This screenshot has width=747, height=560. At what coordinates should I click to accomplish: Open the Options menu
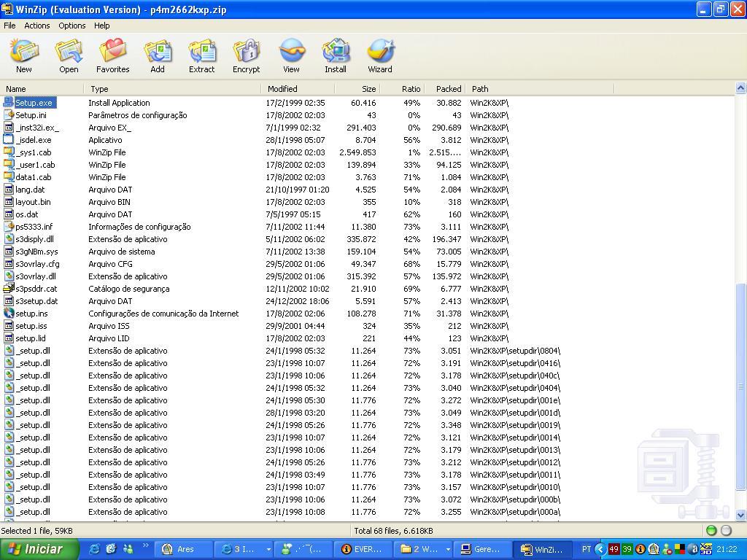[x=72, y=26]
